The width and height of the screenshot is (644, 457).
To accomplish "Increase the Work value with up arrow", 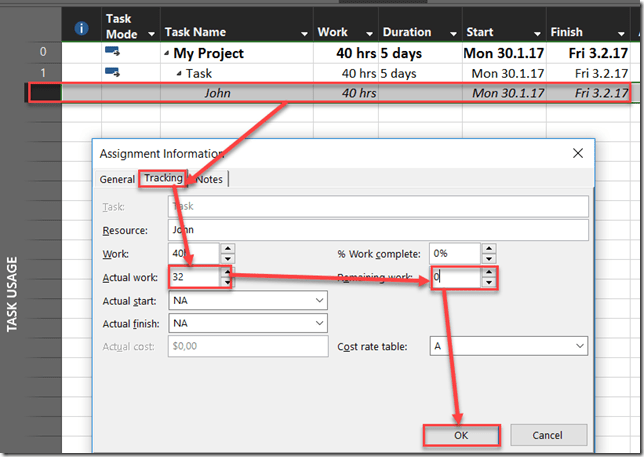I will [227, 250].
